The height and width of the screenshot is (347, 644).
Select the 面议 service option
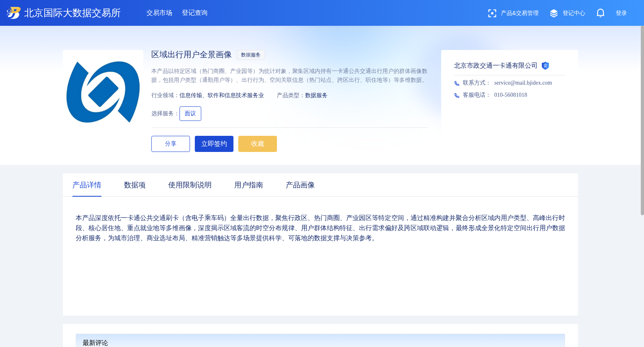point(190,114)
